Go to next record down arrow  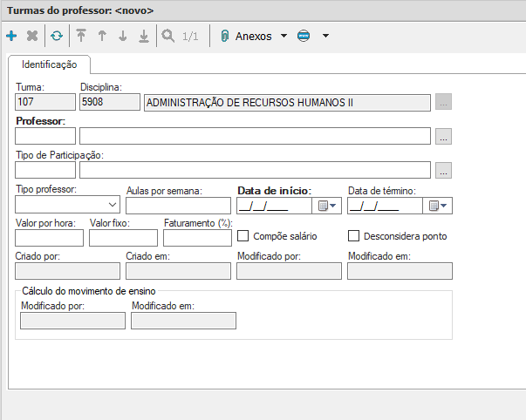[123, 37]
